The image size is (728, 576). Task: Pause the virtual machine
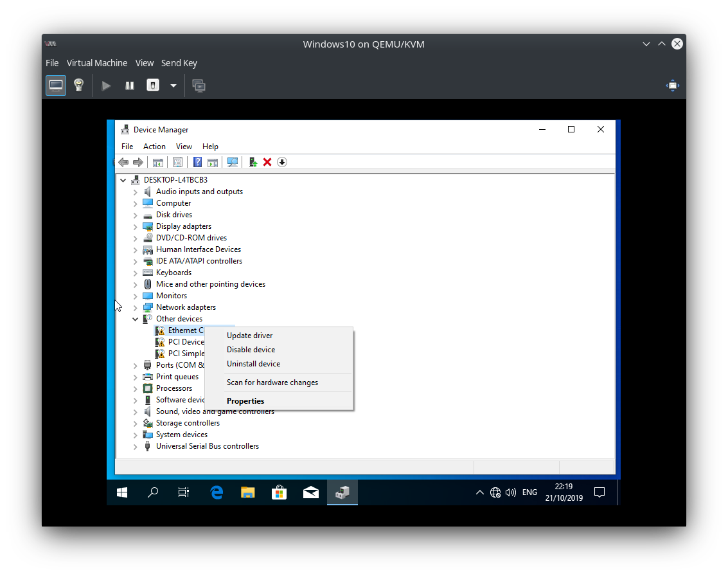coord(130,85)
